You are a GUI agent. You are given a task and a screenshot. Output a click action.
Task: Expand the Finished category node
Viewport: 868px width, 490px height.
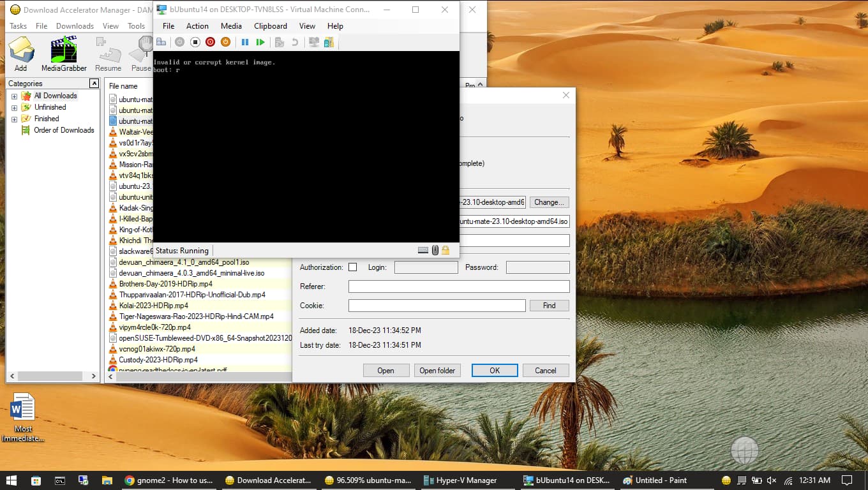click(x=14, y=119)
